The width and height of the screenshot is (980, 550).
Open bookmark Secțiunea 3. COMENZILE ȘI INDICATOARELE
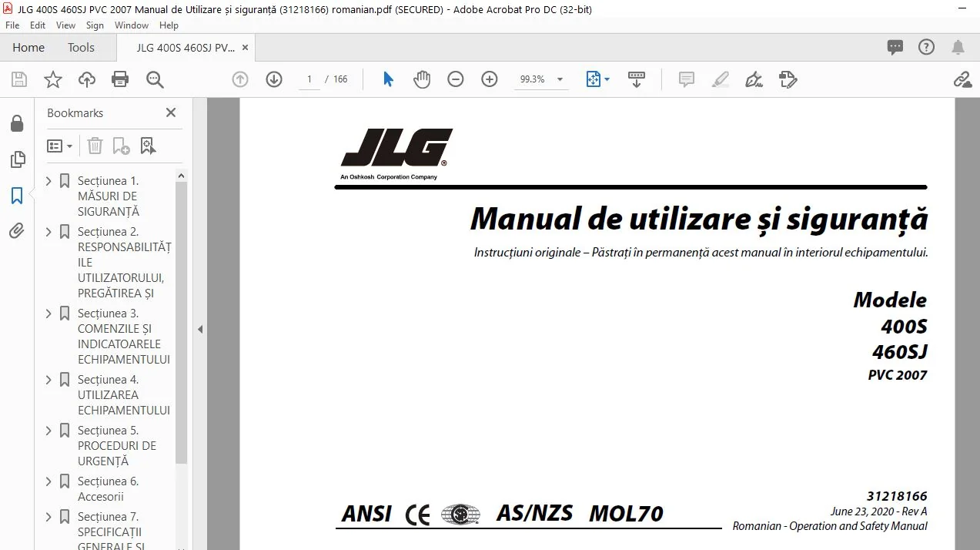[123, 337]
